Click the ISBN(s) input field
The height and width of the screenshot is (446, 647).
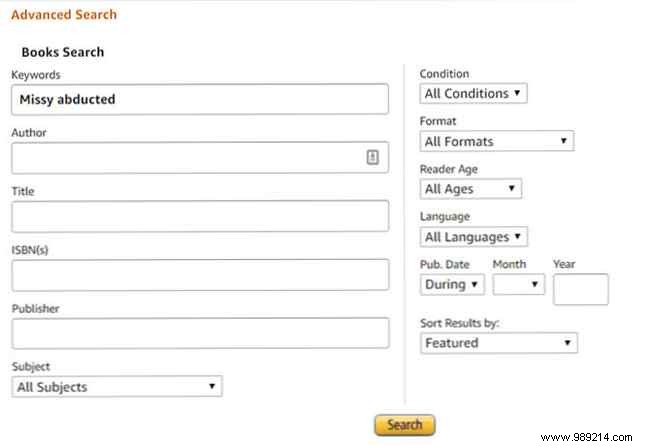coord(200,274)
